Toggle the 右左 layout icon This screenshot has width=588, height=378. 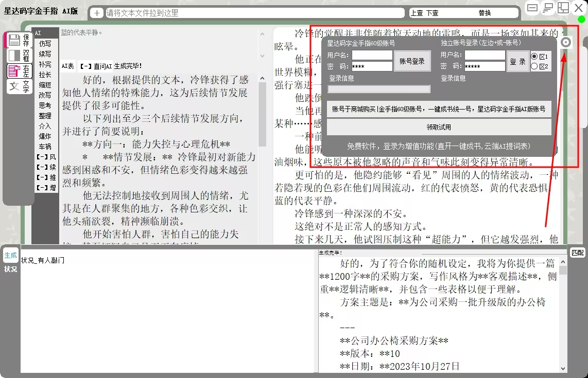coord(19,71)
